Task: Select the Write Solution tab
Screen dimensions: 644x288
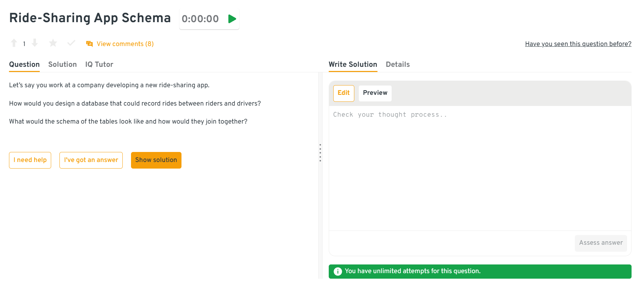Action: (x=353, y=64)
